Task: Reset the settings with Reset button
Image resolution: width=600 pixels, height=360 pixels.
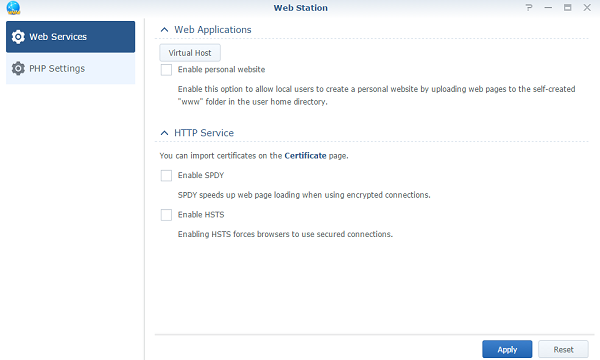Action: click(x=563, y=349)
